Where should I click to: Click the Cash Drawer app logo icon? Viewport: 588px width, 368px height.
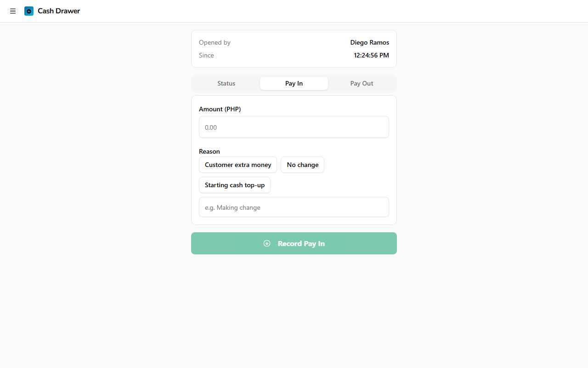click(x=29, y=11)
